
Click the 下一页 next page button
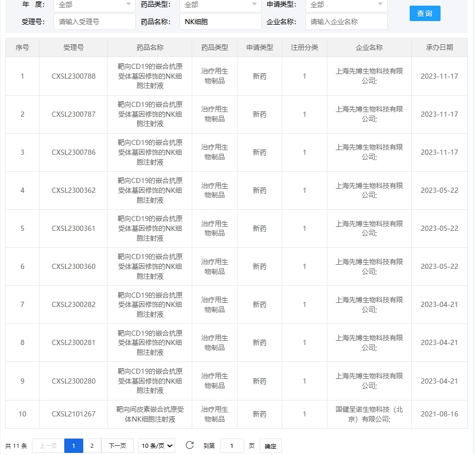118,446
